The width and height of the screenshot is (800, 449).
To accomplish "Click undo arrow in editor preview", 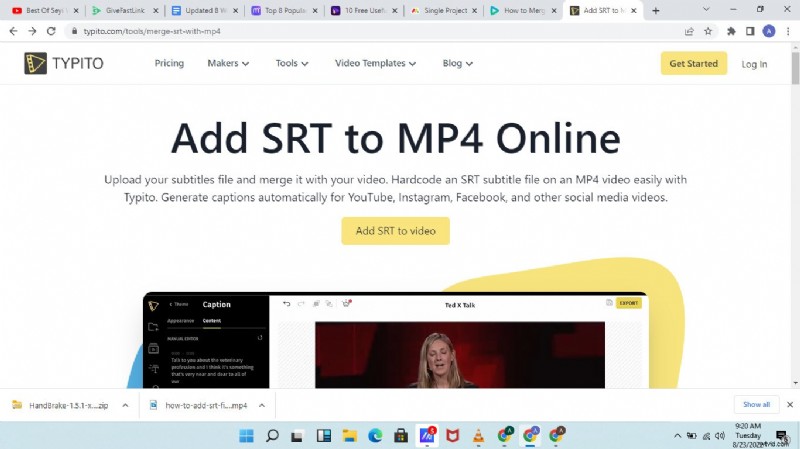I will tap(287, 304).
